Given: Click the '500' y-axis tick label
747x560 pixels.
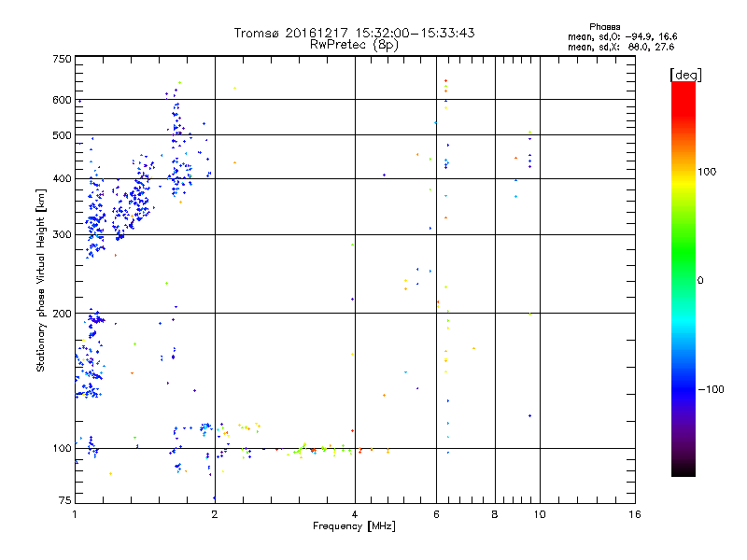Looking at the screenshot, I should pyautogui.click(x=62, y=135).
